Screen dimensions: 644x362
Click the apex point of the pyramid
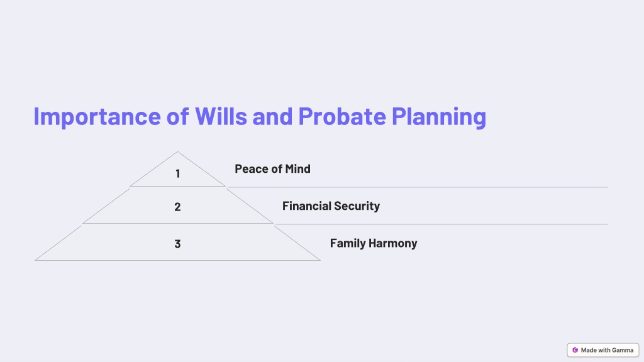pos(177,152)
